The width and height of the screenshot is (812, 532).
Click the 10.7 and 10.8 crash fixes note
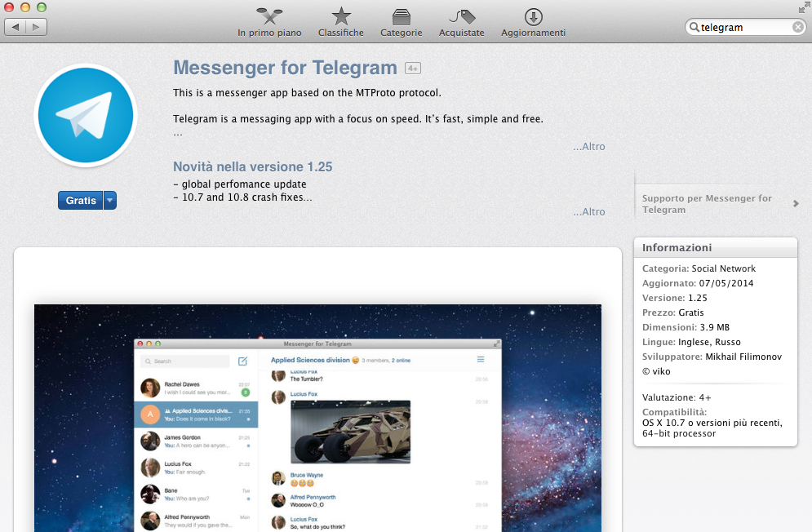[242, 197]
